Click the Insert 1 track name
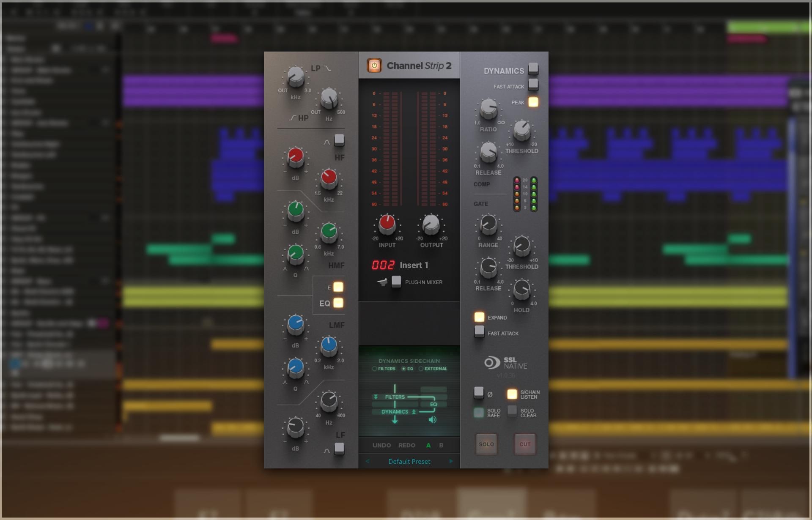Screen dimensions: 812x520 point(414,265)
